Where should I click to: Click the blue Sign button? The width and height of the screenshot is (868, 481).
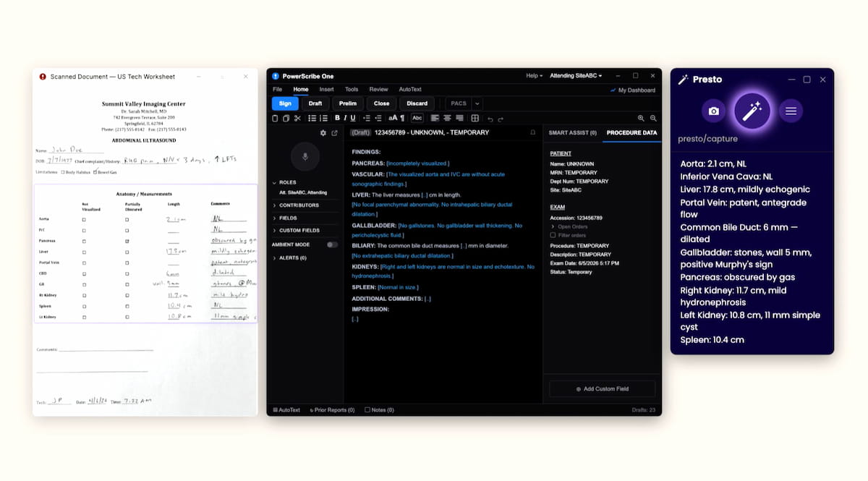(285, 103)
